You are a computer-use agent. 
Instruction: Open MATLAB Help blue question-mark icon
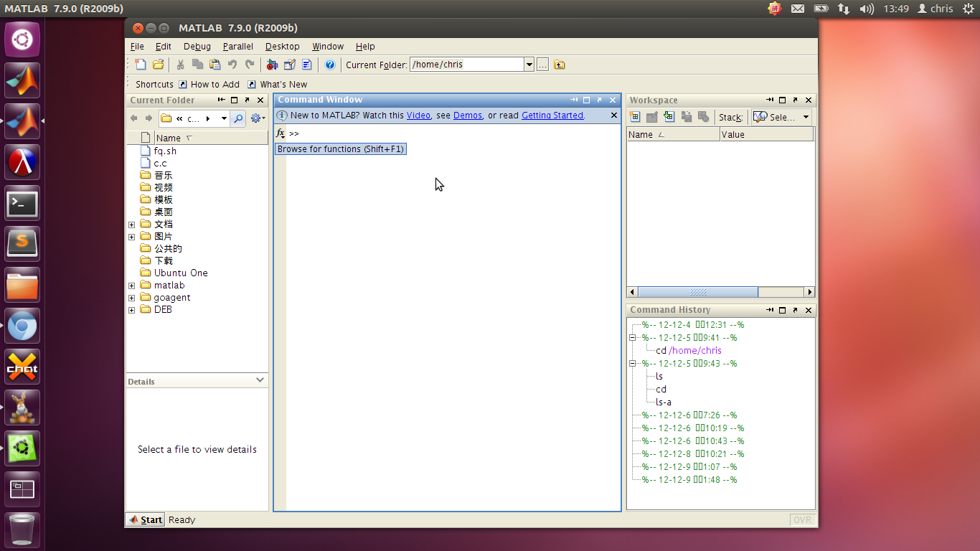[329, 65]
